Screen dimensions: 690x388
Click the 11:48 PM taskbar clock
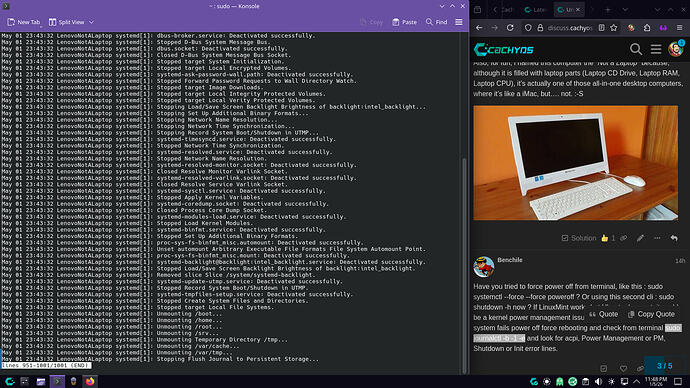point(656,381)
